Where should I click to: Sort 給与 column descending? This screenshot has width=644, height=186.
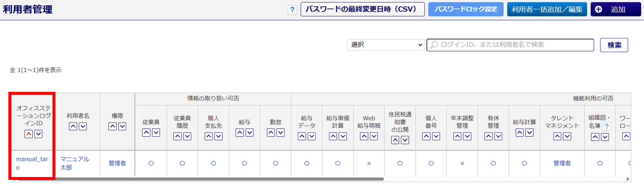250,132
